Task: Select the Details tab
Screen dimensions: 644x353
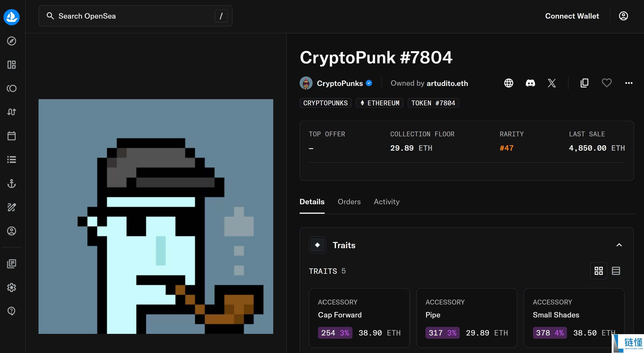Action: tap(312, 202)
